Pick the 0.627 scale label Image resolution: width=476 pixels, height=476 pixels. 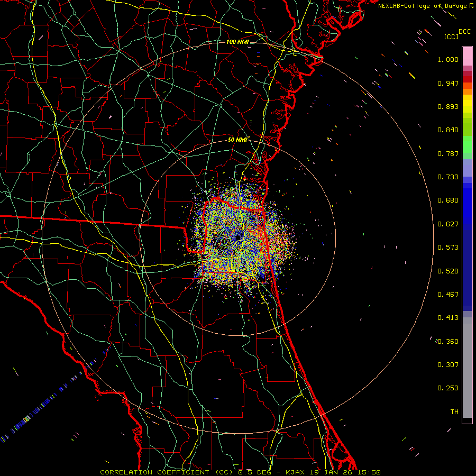[448, 224]
